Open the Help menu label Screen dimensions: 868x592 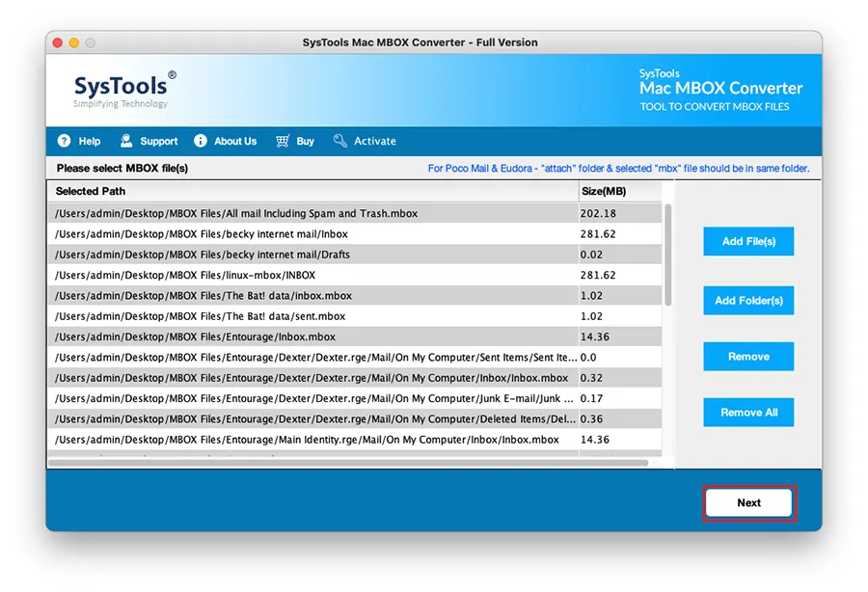coord(90,141)
